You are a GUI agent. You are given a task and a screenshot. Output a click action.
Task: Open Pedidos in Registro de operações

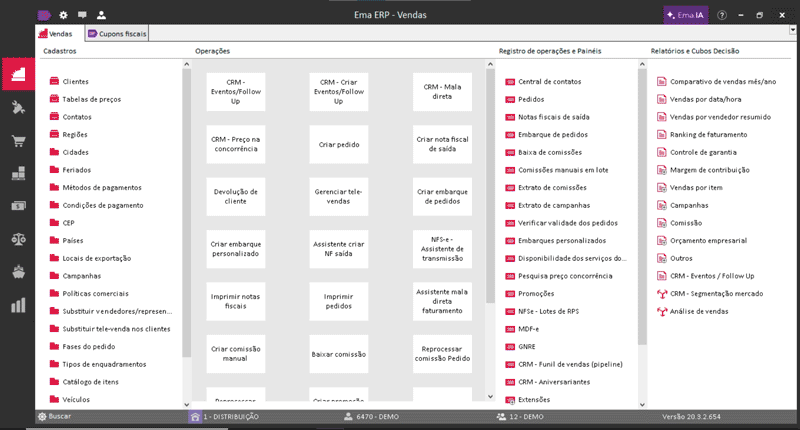pos(531,99)
